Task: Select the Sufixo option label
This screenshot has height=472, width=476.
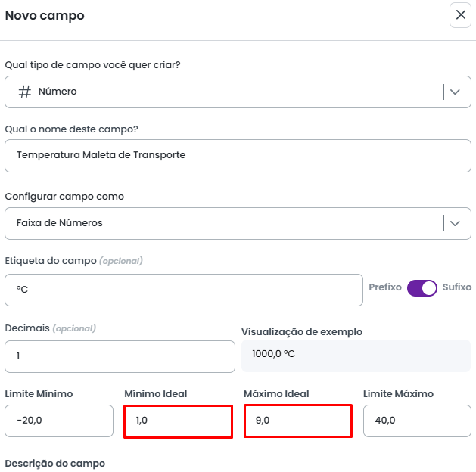Action: pos(457,287)
